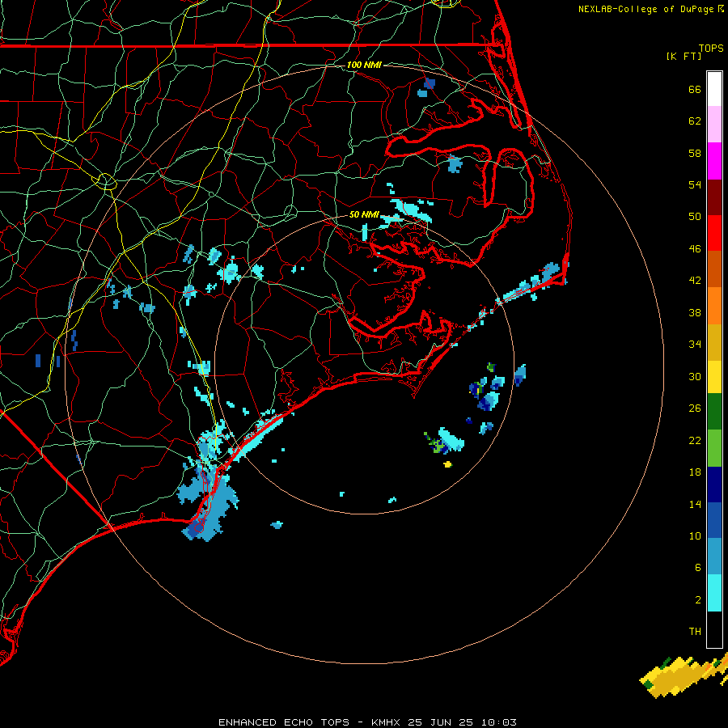Click the '100 NMI' range ring label

(364, 65)
